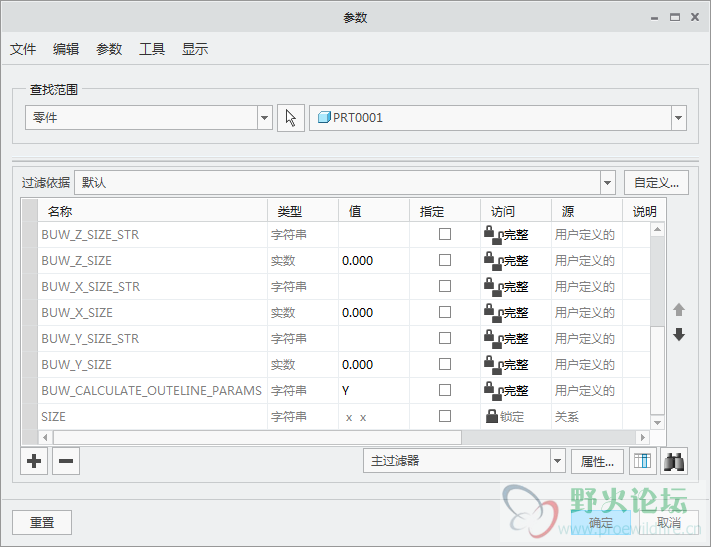Click the 自定义... button
711x547 pixels.
pyautogui.click(x=656, y=183)
